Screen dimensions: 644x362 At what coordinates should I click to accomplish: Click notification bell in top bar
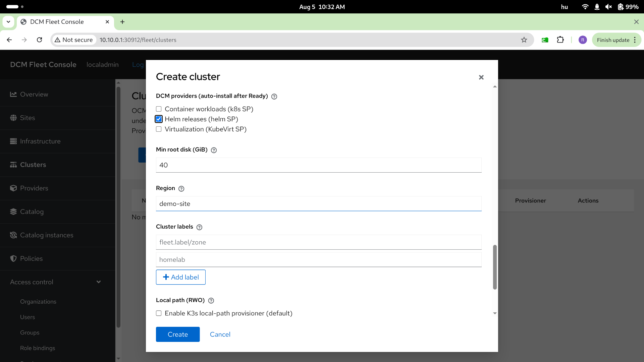(x=597, y=7)
